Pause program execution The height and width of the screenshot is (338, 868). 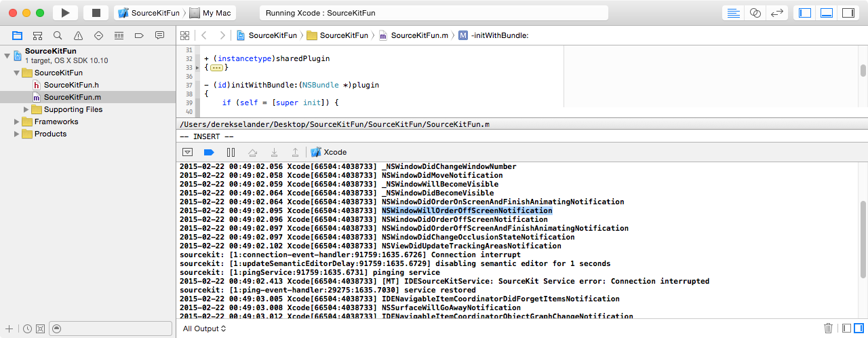pos(231,152)
